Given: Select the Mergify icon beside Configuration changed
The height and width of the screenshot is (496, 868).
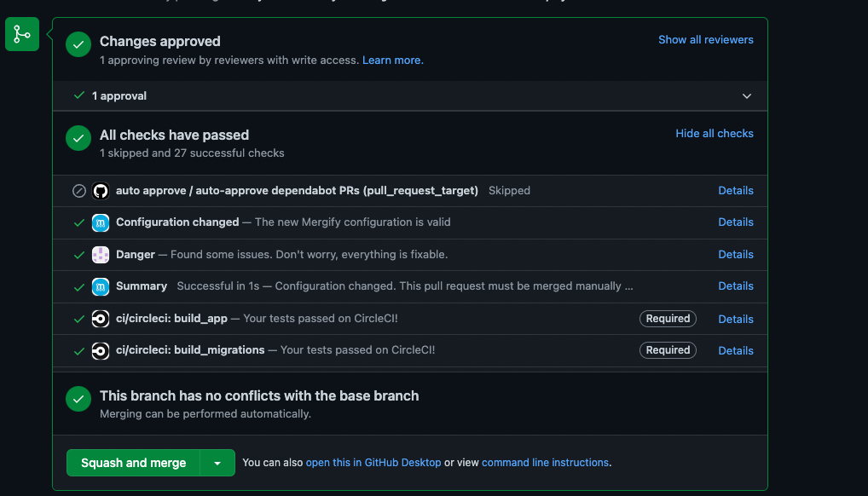Looking at the screenshot, I should [100, 222].
